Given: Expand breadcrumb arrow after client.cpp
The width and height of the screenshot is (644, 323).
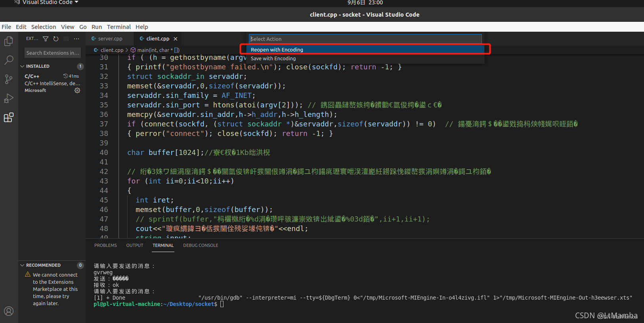Looking at the screenshot, I should [x=127, y=50].
